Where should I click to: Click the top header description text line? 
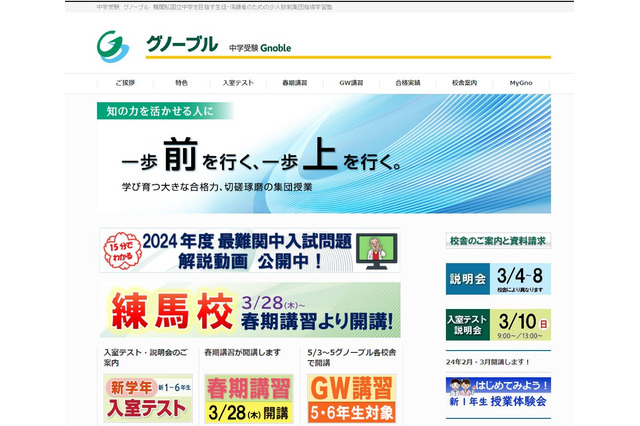(215, 7)
